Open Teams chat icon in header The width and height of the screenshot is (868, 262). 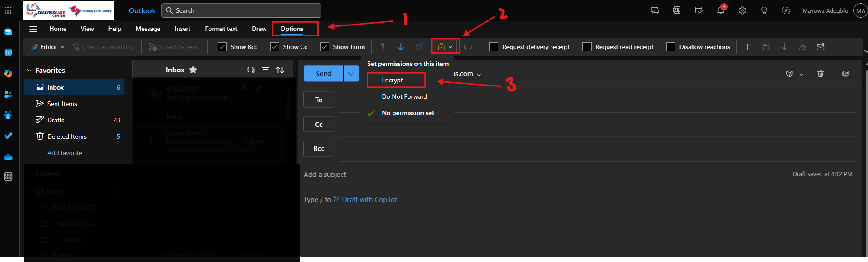655,10
